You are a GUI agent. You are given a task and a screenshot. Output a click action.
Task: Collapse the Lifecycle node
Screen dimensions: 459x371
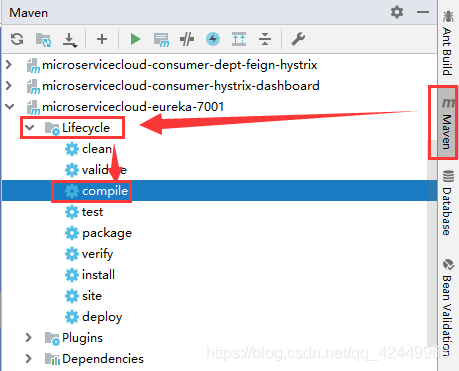coord(30,127)
